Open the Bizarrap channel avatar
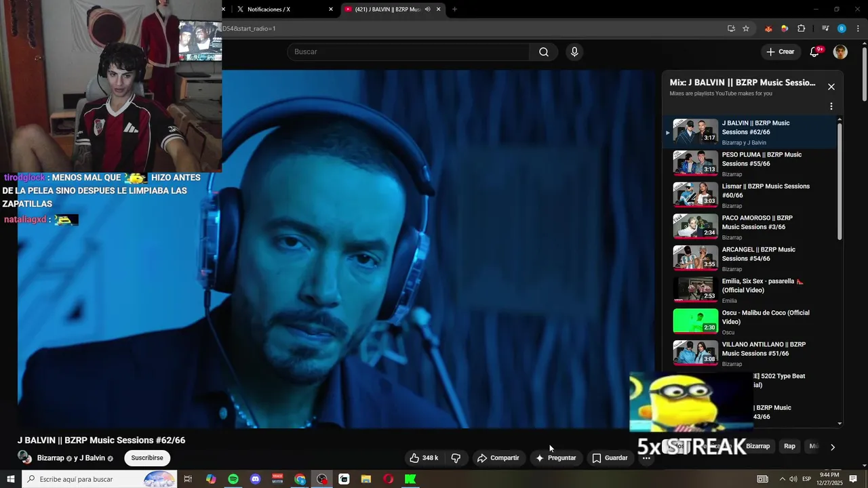 [x=24, y=457]
